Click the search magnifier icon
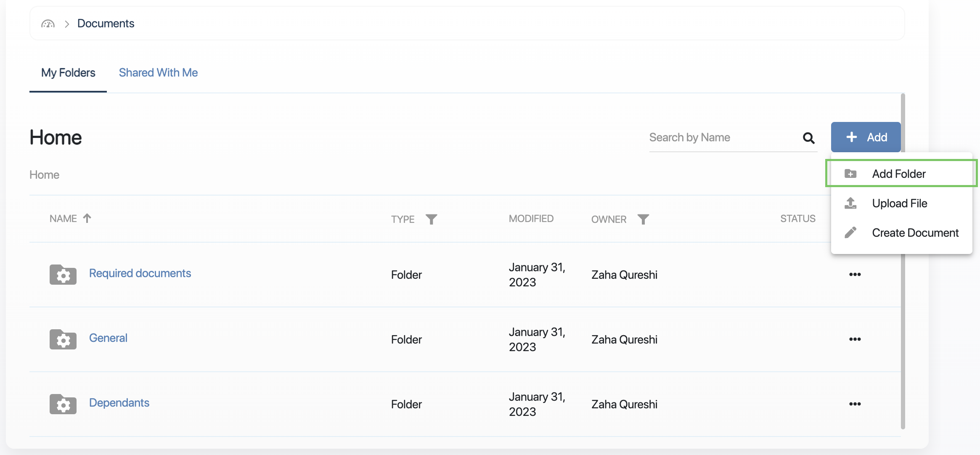The width and height of the screenshot is (980, 455). pyautogui.click(x=808, y=138)
